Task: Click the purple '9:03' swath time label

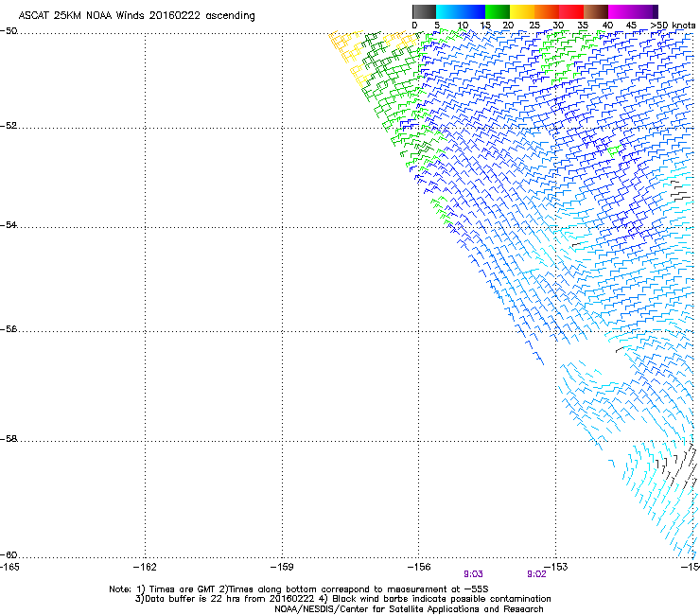Action: click(473, 574)
